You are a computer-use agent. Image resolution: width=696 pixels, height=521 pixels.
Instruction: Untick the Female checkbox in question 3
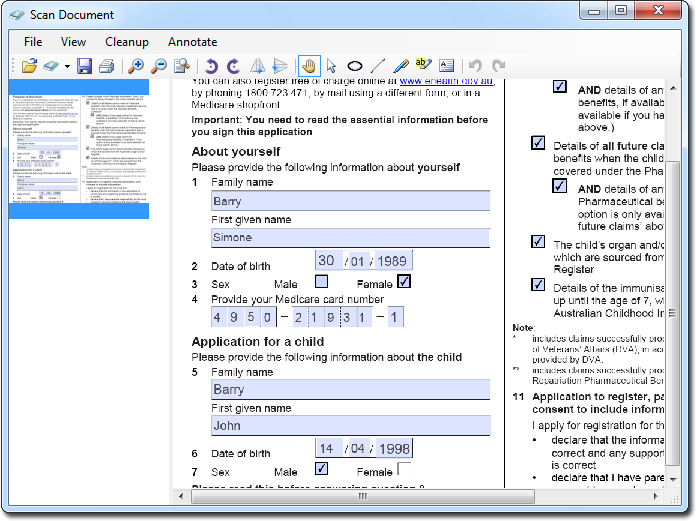(404, 282)
